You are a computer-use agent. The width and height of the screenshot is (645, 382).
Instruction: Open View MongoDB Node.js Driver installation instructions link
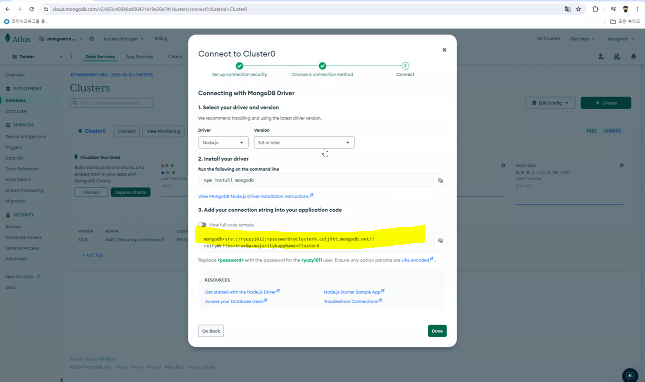tap(255, 196)
